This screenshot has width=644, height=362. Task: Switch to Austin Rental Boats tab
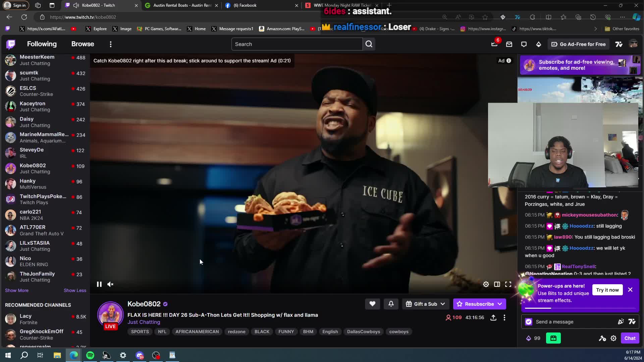point(181,5)
